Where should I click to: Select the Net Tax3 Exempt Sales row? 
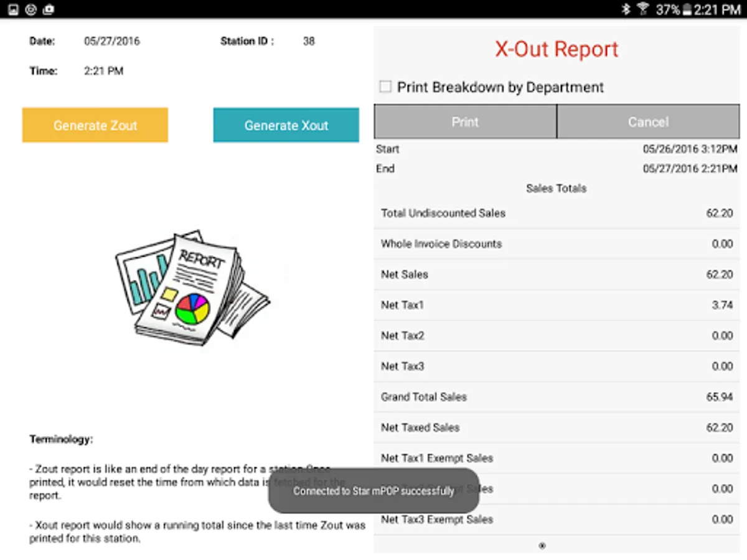557,520
